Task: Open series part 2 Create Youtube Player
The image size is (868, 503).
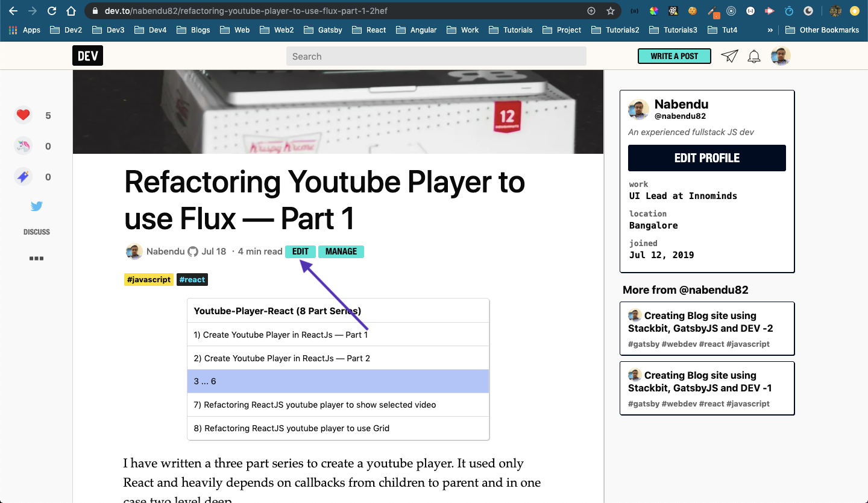Action: [x=338, y=358]
